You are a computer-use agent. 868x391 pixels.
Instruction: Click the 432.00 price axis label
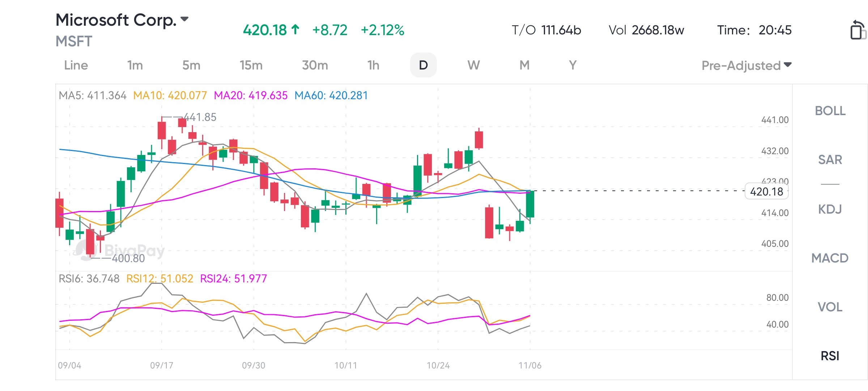[775, 151]
